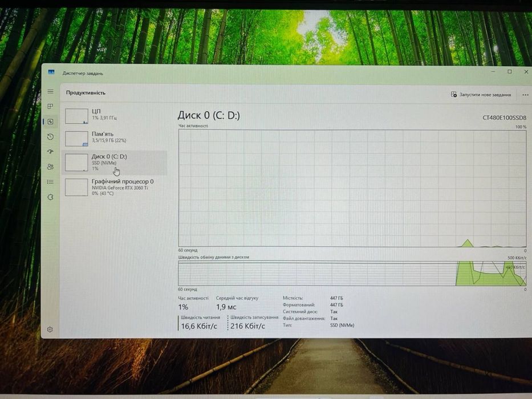This screenshot has width=532, height=399.
Task: Click the Task Manager app icon in title bar
Action: (51, 72)
